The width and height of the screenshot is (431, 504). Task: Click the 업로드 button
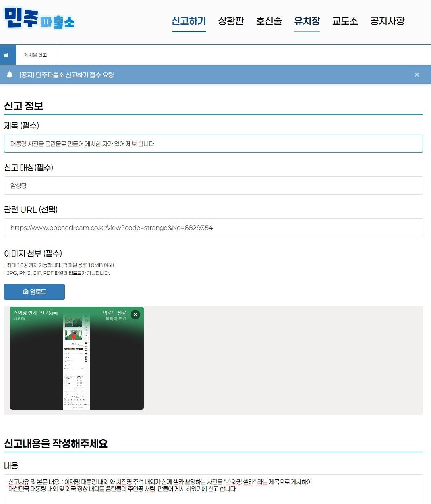34,292
